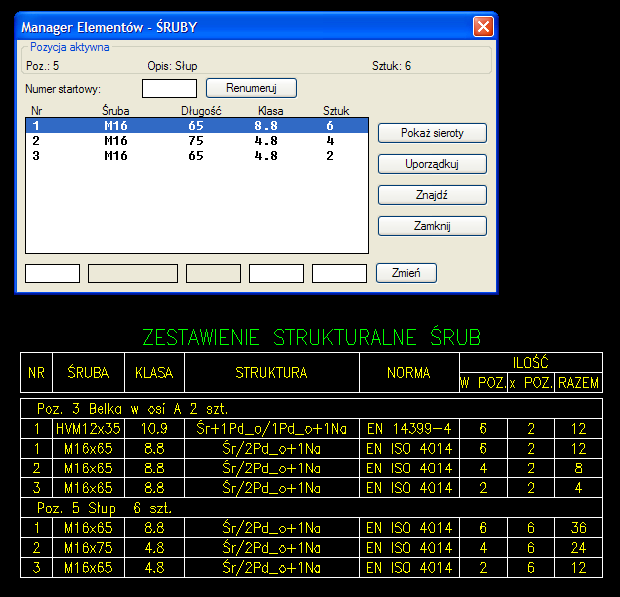Viewport: 620px width, 597px height.
Task: Click the EN 14399-4 norm cell
Action: pos(409,429)
